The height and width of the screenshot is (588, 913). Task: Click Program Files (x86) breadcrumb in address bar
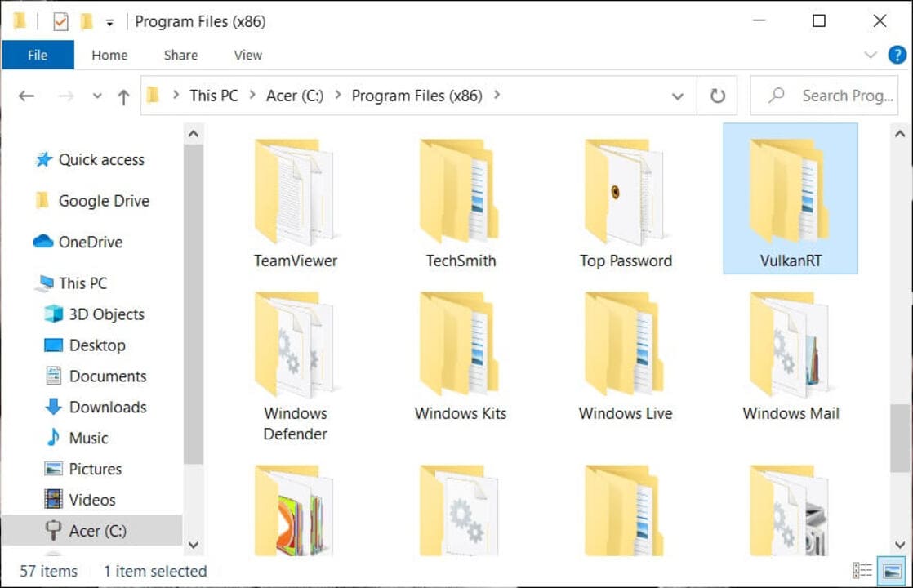point(417,96)
